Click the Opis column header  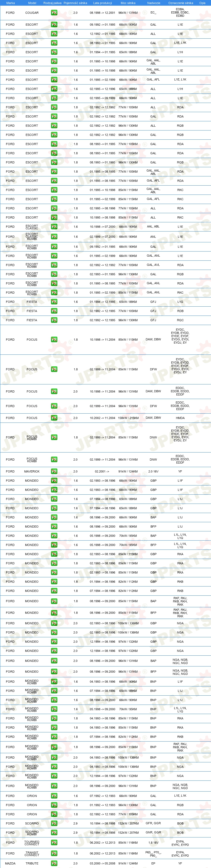(x=202, y=3)
